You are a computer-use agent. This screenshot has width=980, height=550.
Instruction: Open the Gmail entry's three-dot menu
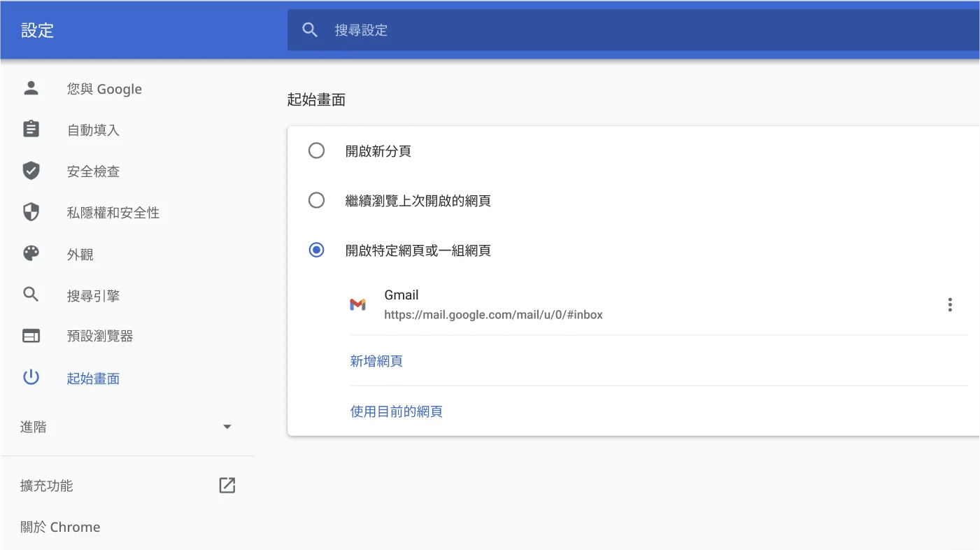pyautogui.click(x=950, y=304)
